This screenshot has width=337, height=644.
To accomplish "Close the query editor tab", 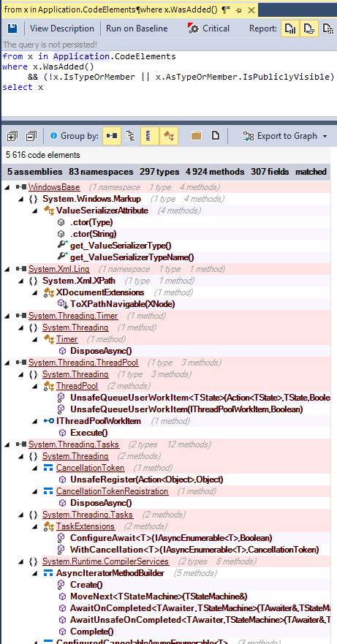I will point(252,10).
